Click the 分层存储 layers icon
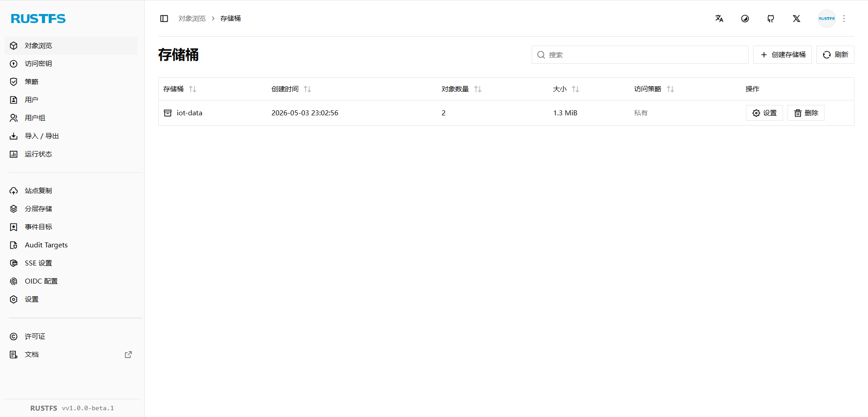 [x=14, y=209]
